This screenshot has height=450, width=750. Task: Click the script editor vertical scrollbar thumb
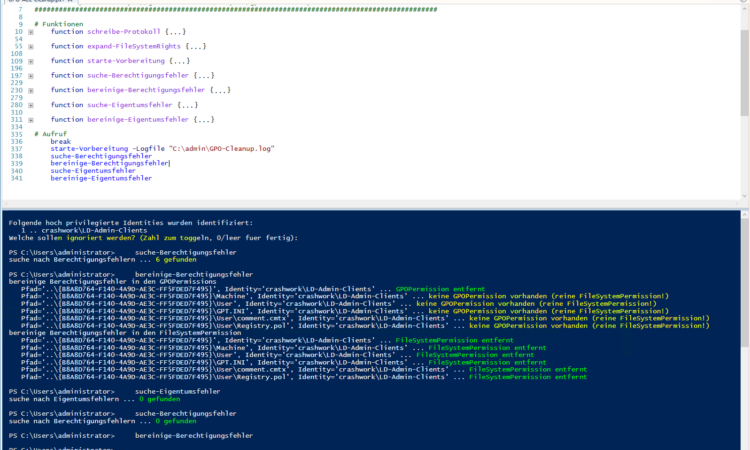point(744,72)
